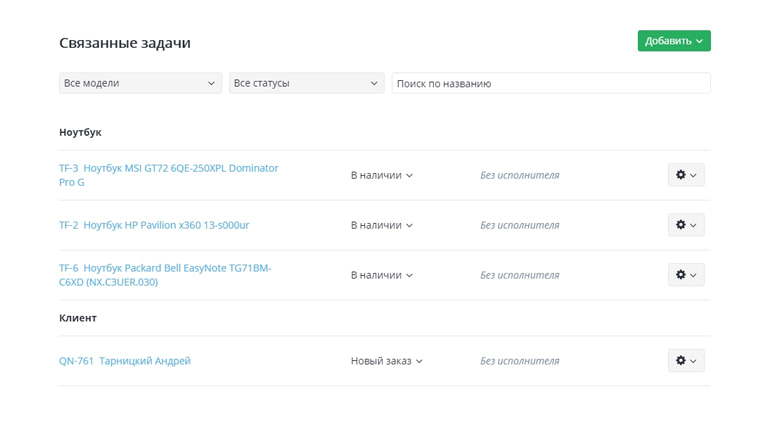This screenshot has width=775, height=430.
Task: Open gear settings menu for QN-761 row
Action: click(x=686, y=361)
